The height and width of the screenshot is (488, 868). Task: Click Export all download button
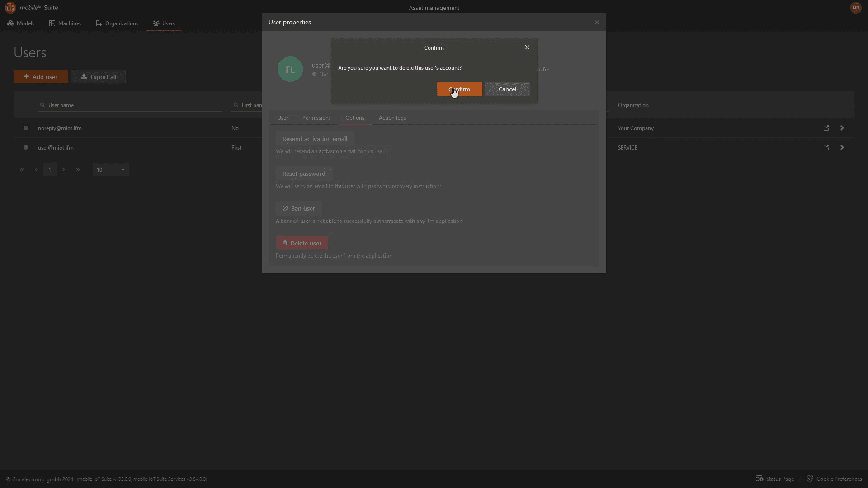[x=99, y=77]
